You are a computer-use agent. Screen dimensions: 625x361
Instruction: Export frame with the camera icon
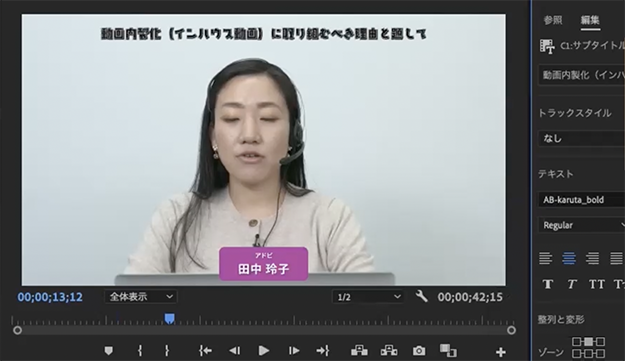click(x=419, y=351)
